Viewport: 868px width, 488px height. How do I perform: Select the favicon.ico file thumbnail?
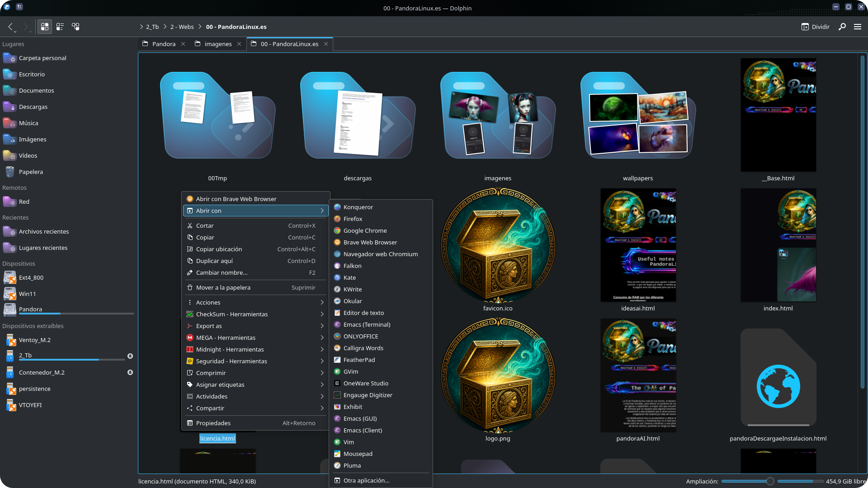click(x=498, y=245)
